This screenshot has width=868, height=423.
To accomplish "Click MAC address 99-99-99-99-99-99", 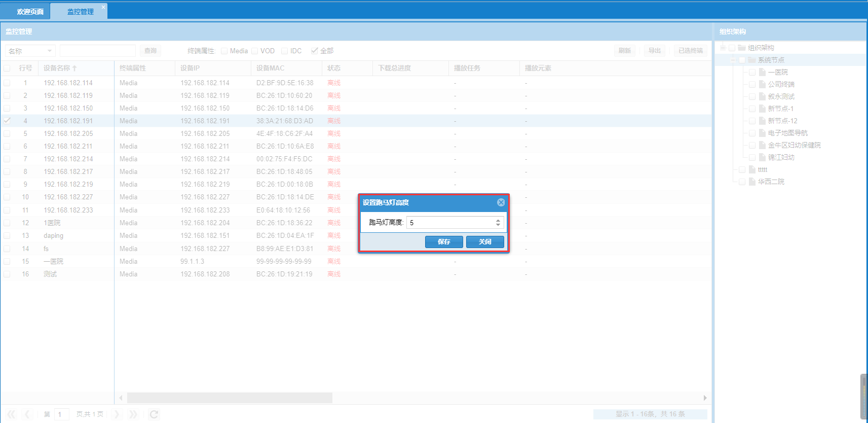I will [284, 261].
